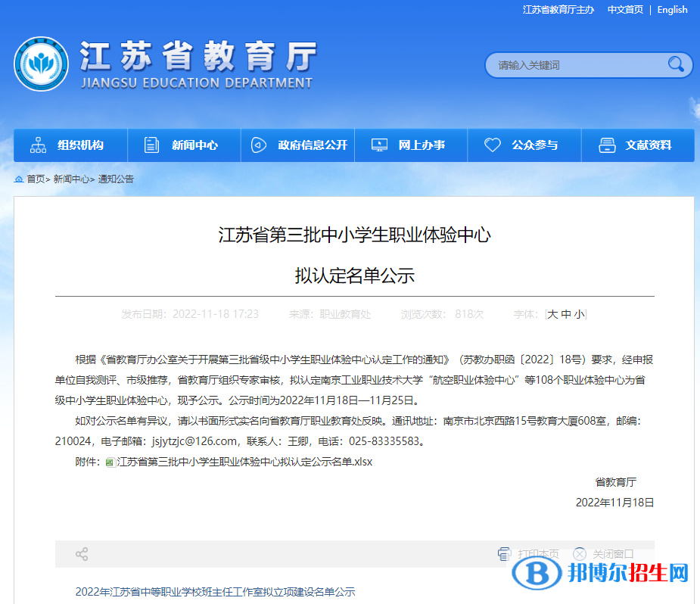Click the email address jsjytzjc@126.com

[x=194, y=441]
